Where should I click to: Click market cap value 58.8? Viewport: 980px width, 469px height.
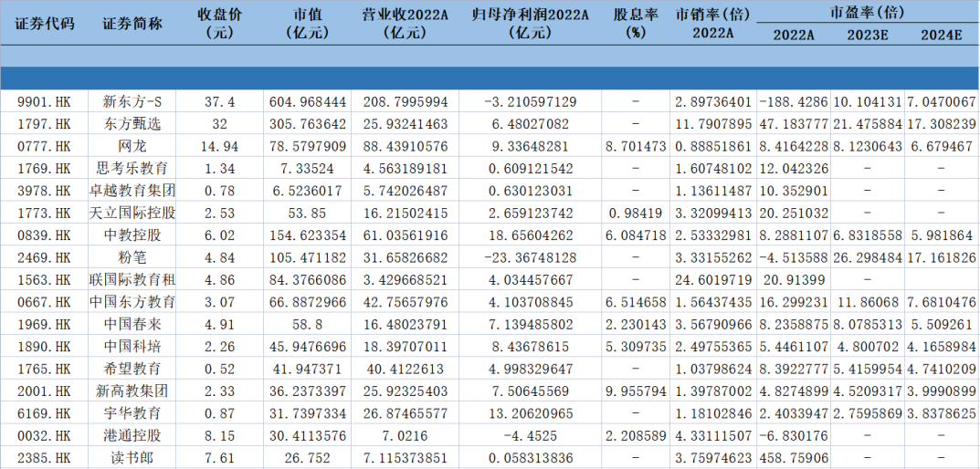pos(307,324)
